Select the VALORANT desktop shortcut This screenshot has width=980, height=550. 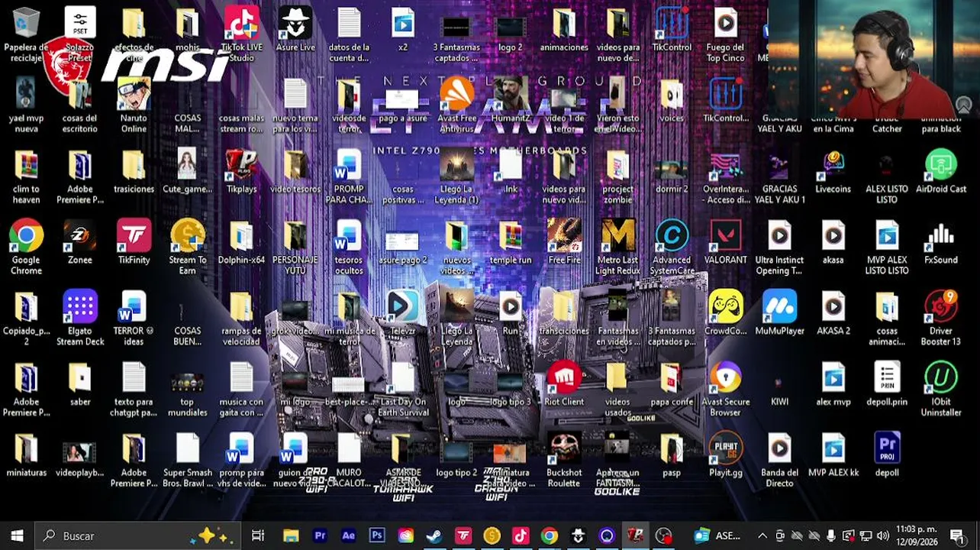click(x=726, y=243)
